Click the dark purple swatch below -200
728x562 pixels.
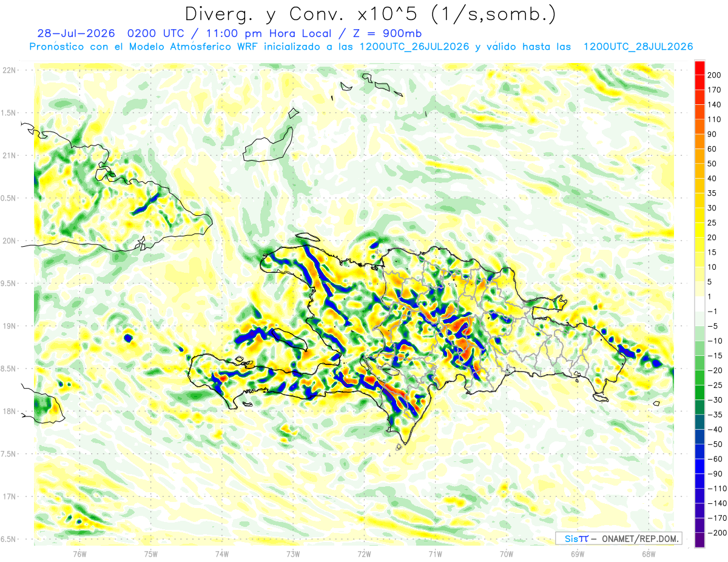tap(699, 540)
